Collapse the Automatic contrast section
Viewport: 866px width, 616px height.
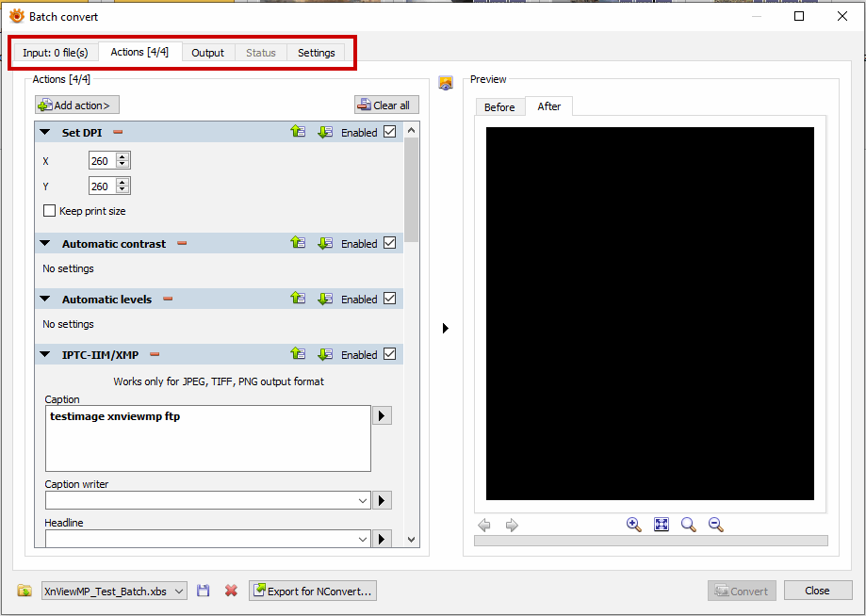45,243
